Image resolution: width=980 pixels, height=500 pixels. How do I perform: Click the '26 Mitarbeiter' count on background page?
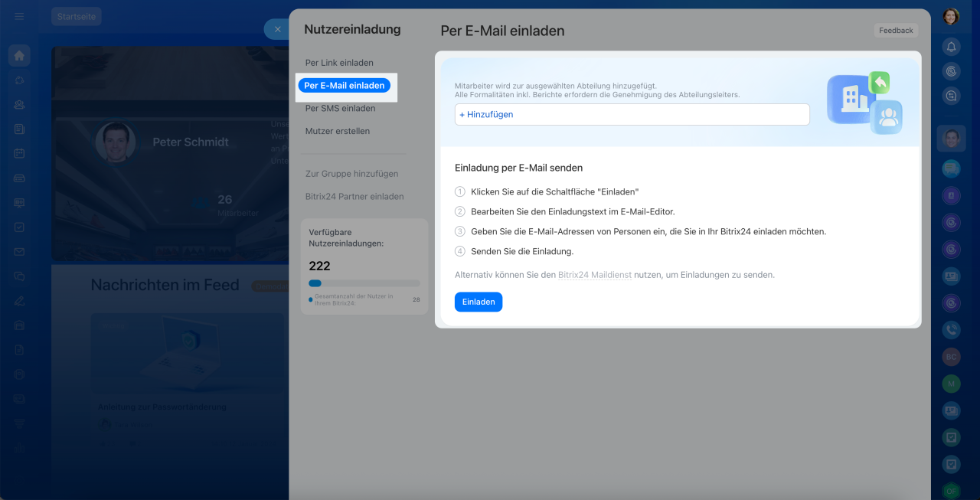[x=237, y=205]
